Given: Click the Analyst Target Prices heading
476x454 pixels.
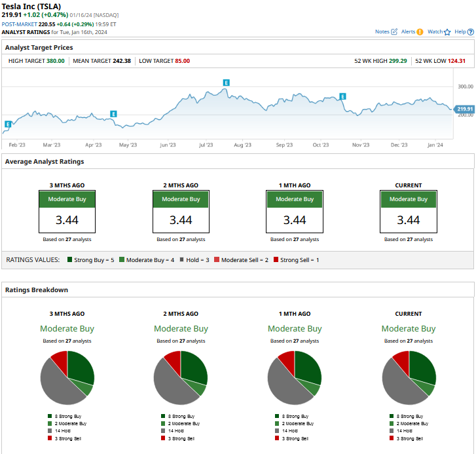Looking at the screenshot, I should coord(39,48).
